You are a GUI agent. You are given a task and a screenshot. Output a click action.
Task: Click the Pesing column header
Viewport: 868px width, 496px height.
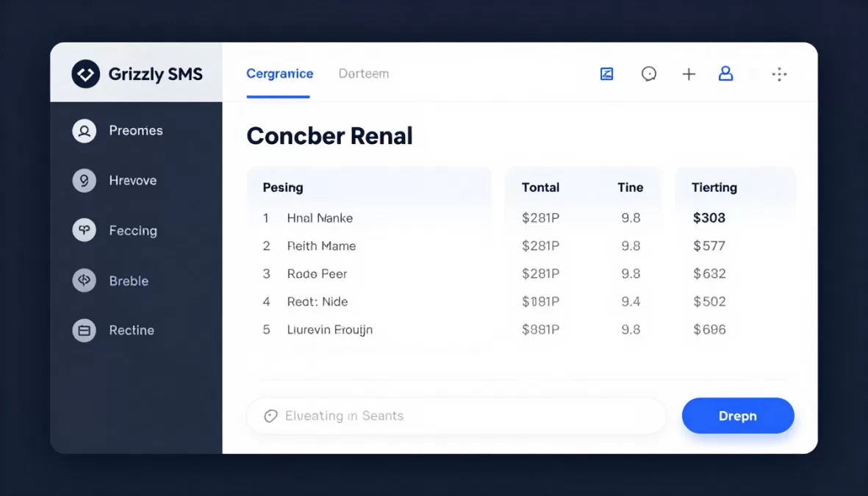coord(283,187)
